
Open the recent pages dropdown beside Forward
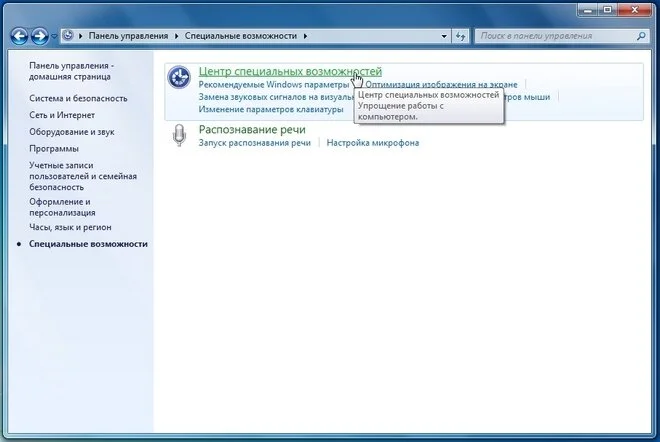tap(54, 37)
